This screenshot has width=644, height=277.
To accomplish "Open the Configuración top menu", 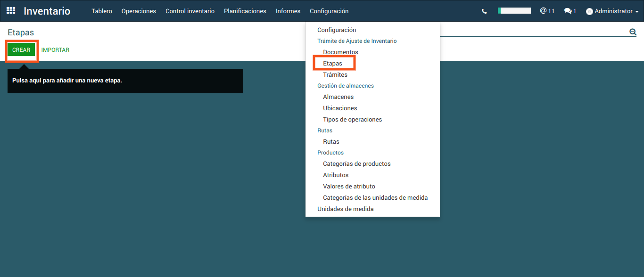I will click(x=329, y=11).
